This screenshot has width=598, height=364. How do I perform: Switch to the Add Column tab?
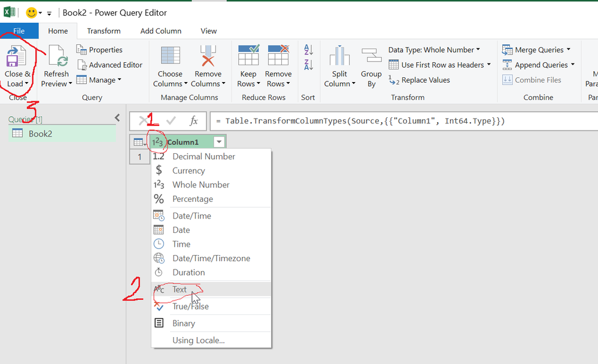[161, 31]
